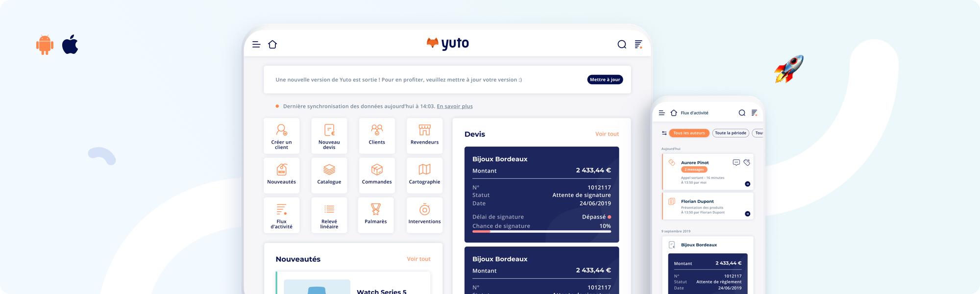The image size is (980, 294).
Task: Open the Flux d'activité tile
Action: coord(281,215)
